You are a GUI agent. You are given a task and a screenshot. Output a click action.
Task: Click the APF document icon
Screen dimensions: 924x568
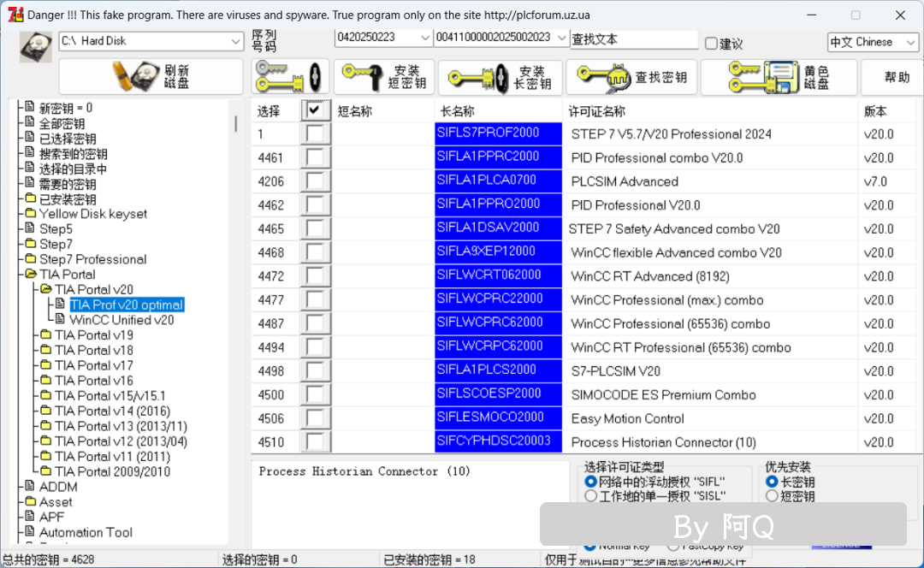[30, 516]
